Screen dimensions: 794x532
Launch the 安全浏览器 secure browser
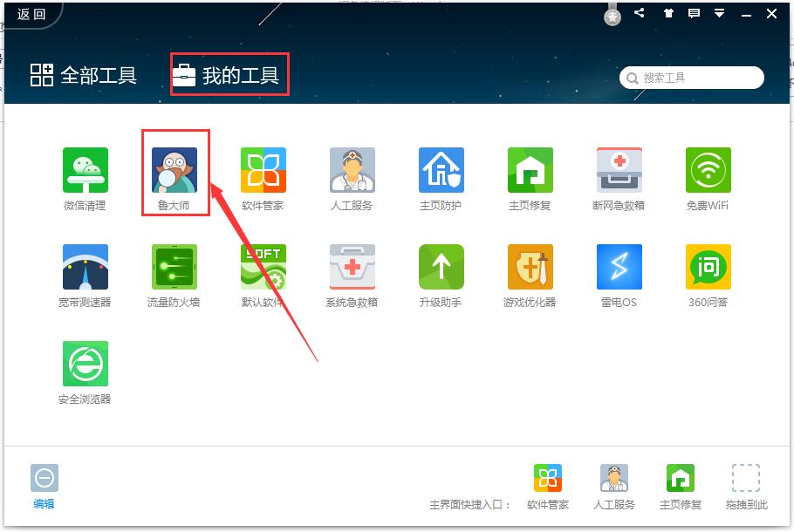(x=85, y=364)
